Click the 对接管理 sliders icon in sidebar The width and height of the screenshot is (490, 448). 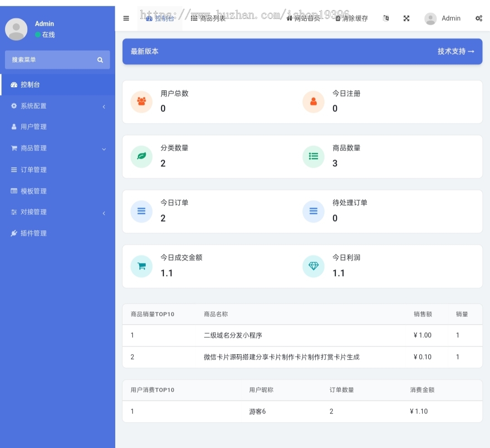(14, 212)
